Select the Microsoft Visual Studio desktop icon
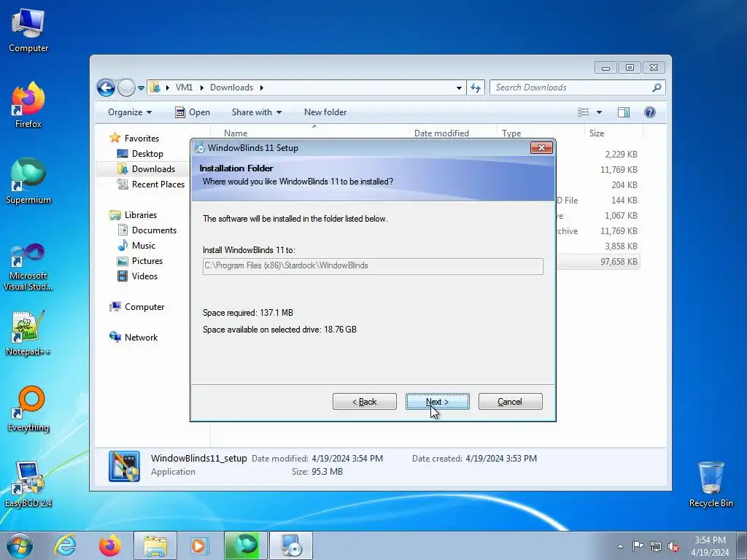 click(x=28, y=267)
